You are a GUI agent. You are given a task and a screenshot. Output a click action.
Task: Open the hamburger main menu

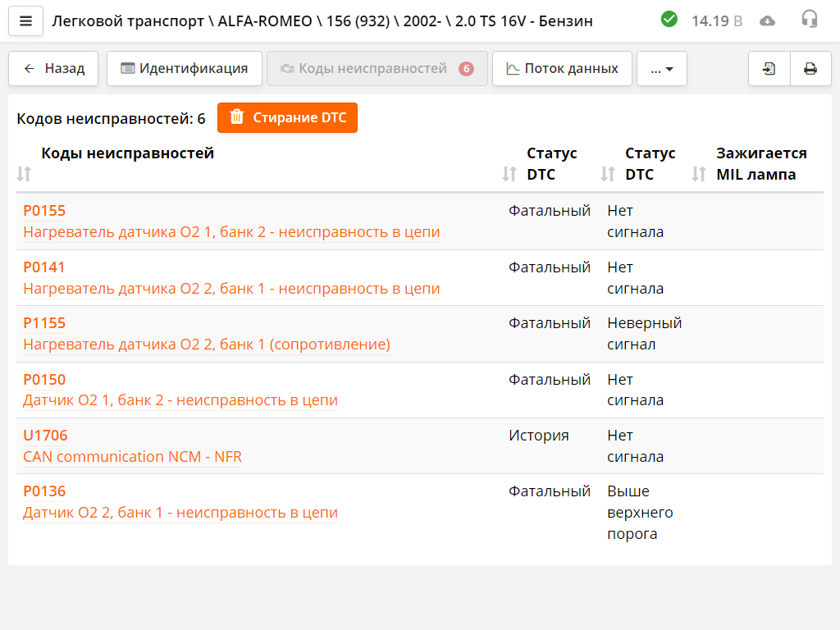(x=25, y=21)
